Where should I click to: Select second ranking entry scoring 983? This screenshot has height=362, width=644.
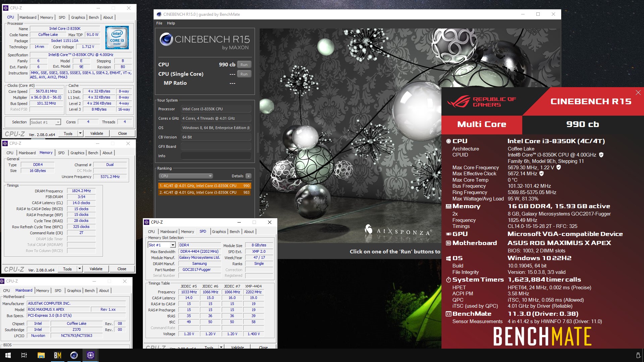pos(205,192)
